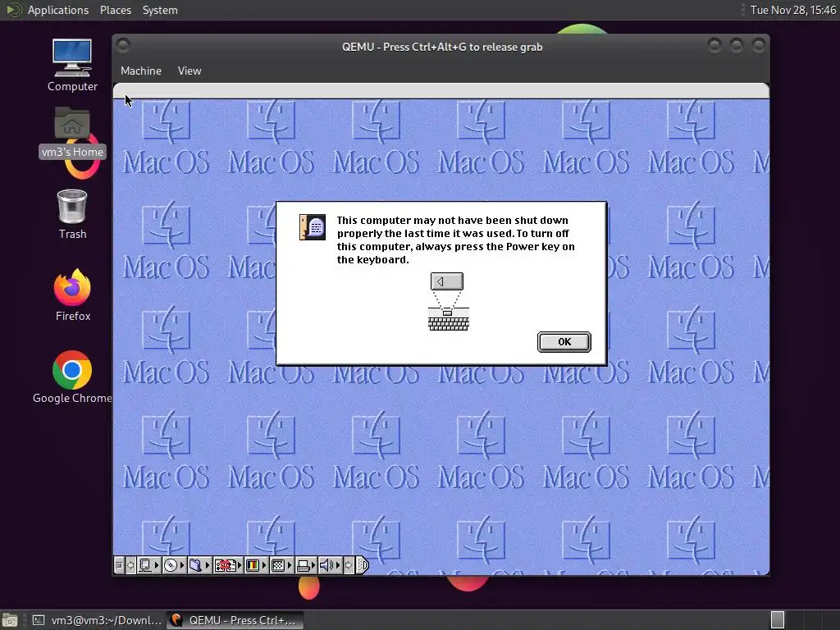Open the Places menu

point(115,10)
